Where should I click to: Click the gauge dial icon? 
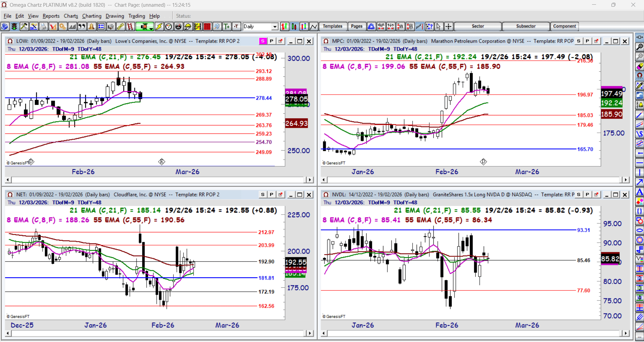click(x=169, y=26)
